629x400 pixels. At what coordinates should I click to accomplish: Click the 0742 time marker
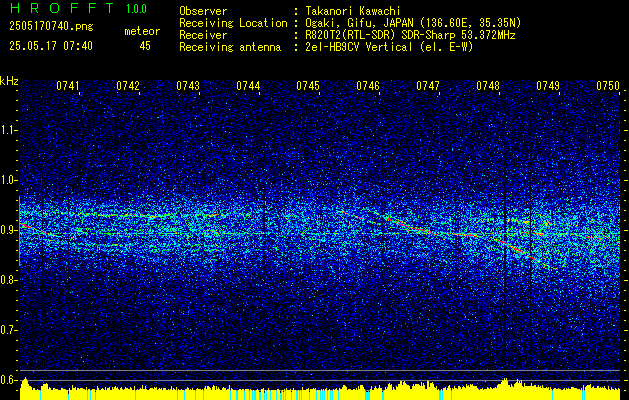pyautogui.click(x=128, y=86)
